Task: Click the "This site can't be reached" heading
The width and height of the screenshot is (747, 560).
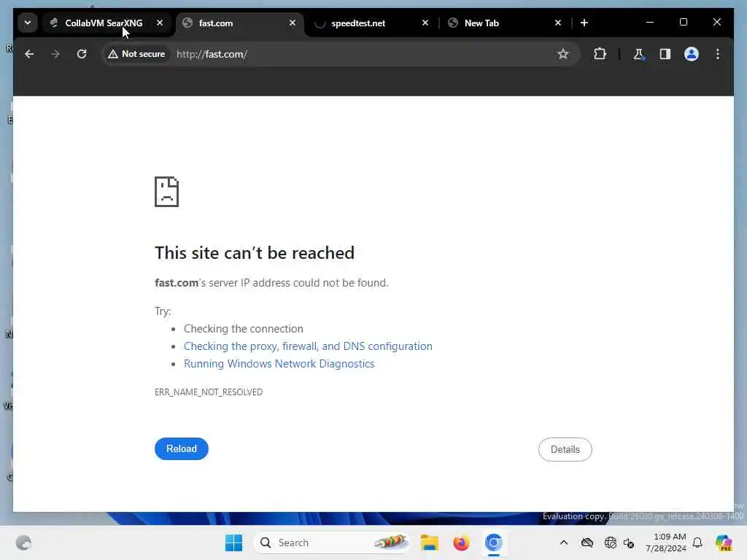Action: coord(255,253)
